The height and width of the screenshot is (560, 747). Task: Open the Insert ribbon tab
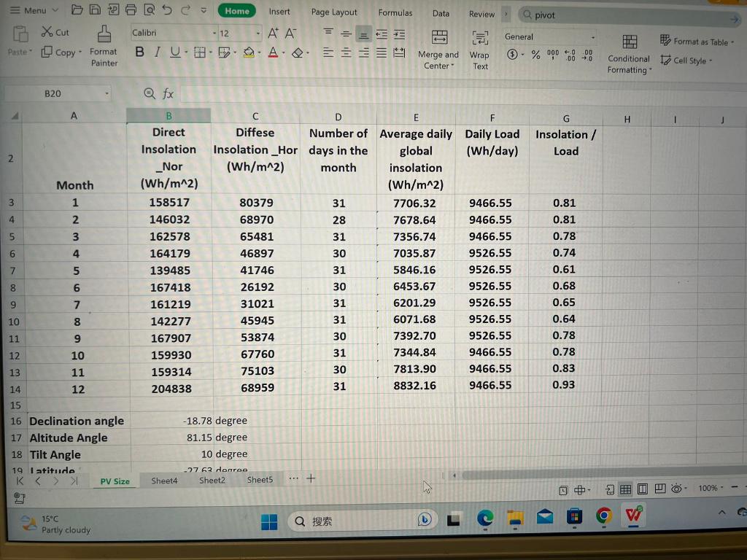click(279, 12)
